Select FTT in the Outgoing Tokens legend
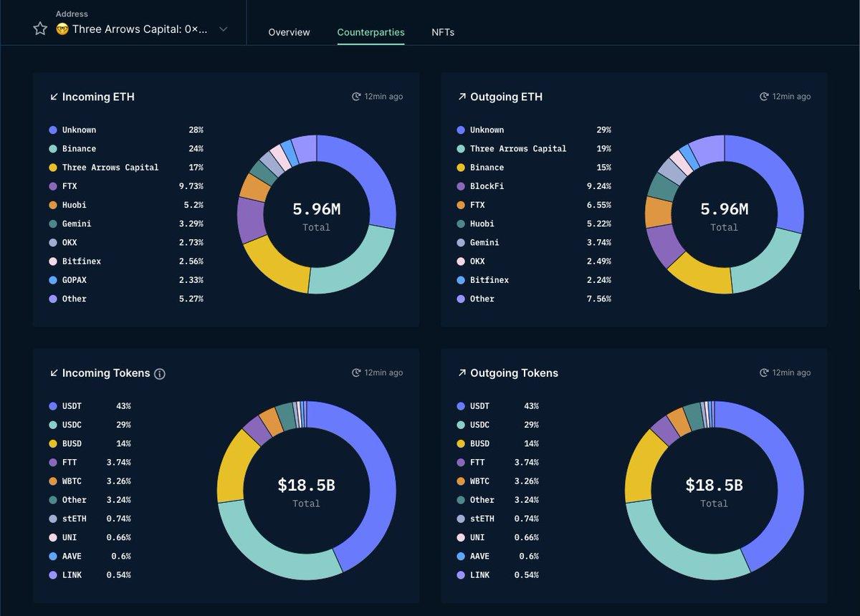The width and height of the screenshot is (860, 616). tap(477, 463)
